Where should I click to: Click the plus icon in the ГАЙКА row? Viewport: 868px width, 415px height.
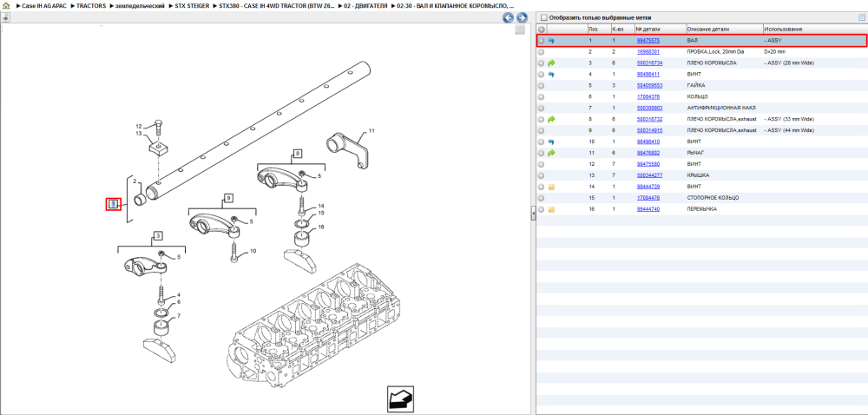coord(542,86)
